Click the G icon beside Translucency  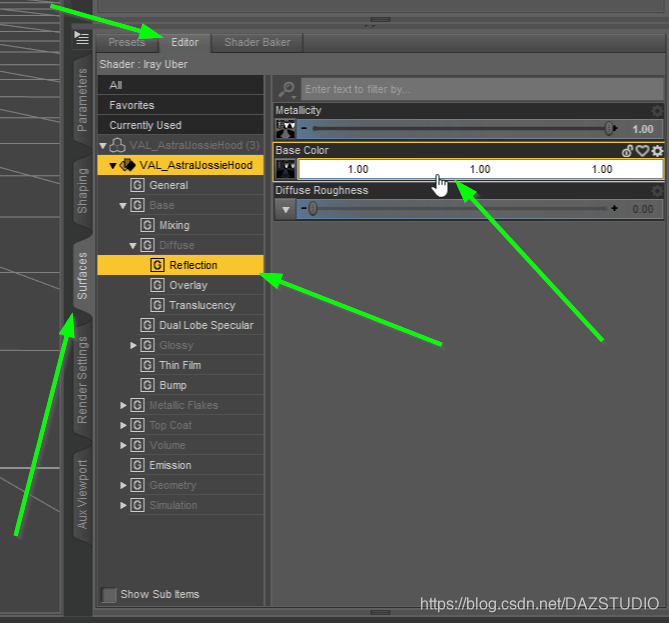[157, 305]
